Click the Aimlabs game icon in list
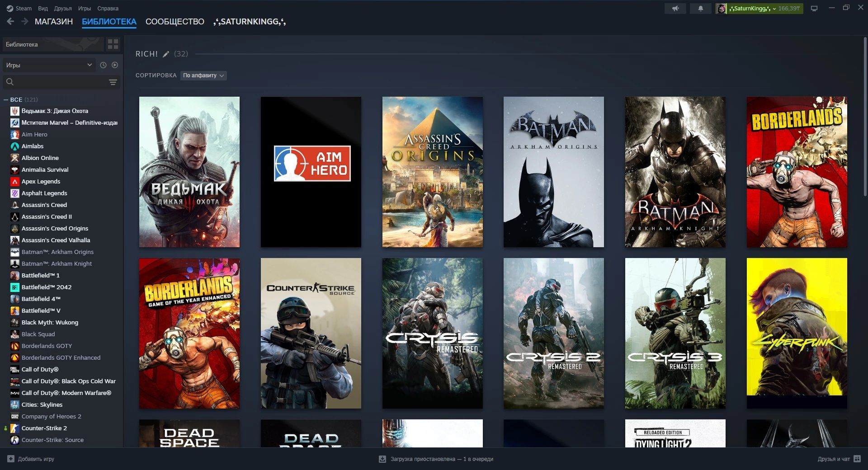 point(14,146)
